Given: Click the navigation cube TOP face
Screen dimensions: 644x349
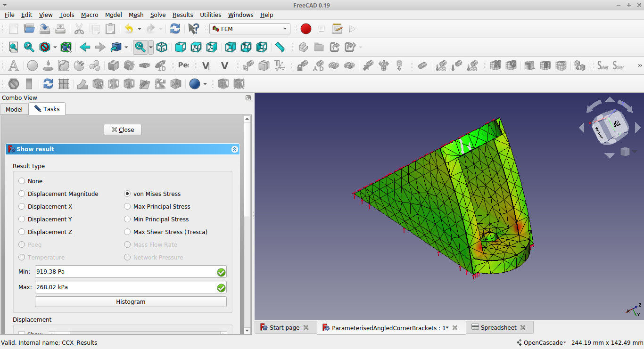Looking at the screenshot, I should tap(617, 124).
